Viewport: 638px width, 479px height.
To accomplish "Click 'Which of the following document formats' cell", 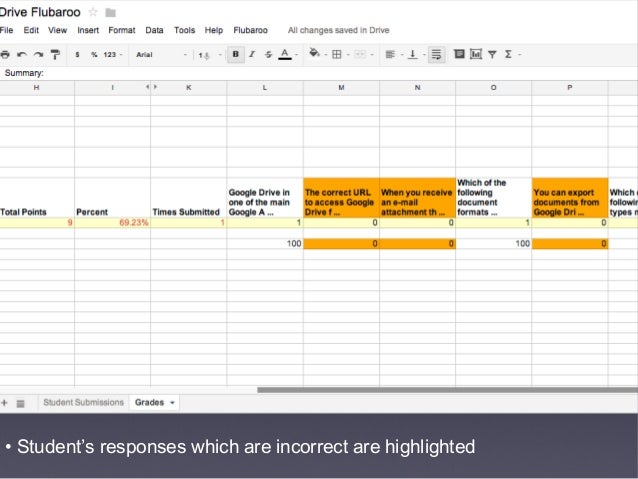I will (494, 197).
